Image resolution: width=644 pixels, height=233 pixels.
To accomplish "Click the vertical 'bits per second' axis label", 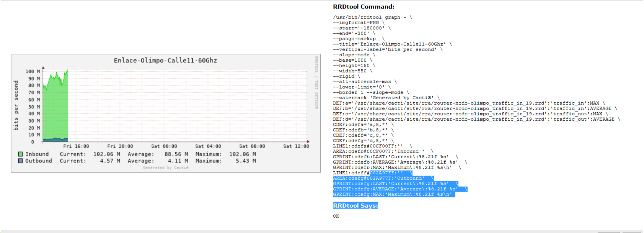I will click(16, 105).
